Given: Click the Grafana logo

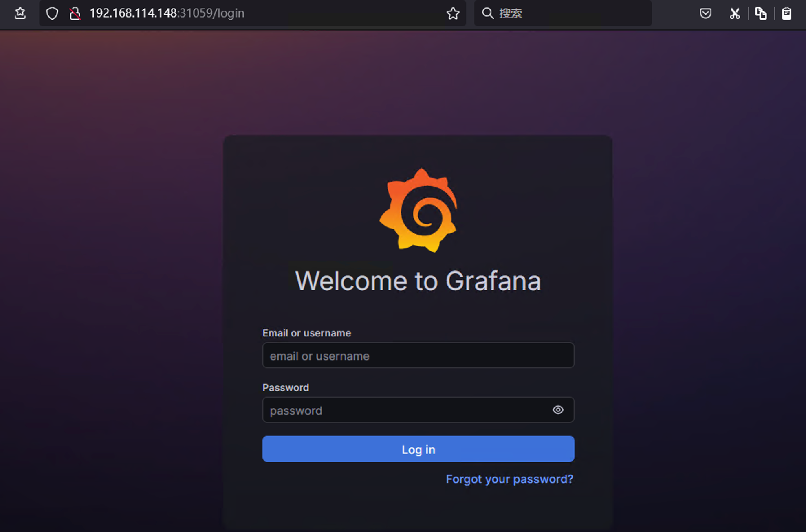Looking at the screenshot, I should [x=418, y=210].
